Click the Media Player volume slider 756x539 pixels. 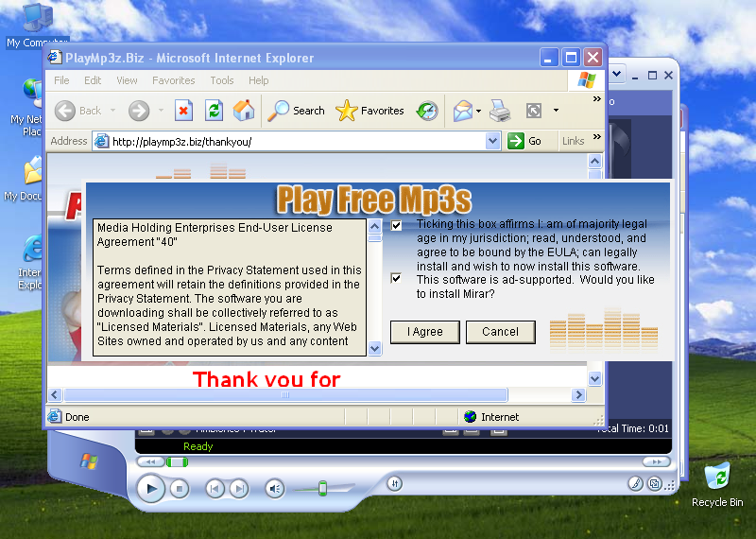click(322, 488)
